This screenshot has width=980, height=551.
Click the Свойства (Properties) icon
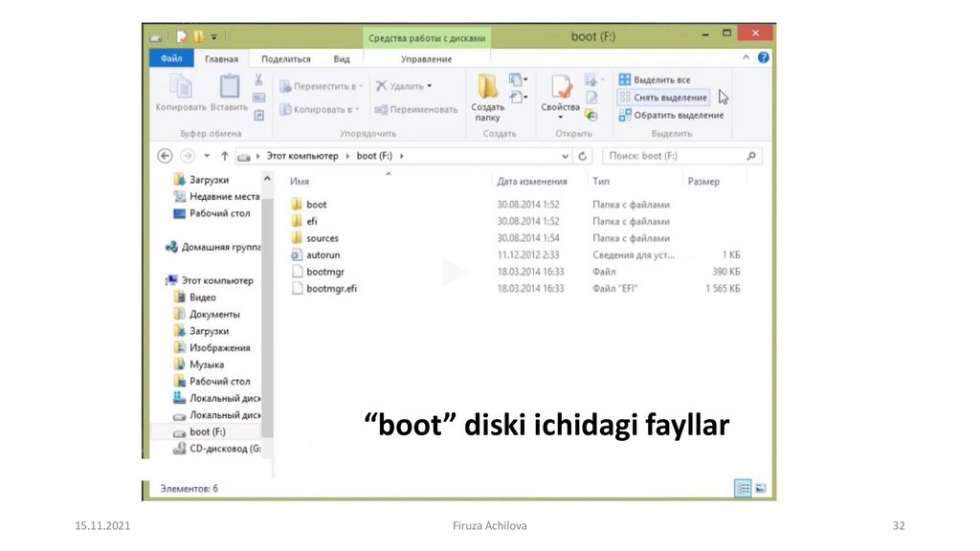pyautogui.click(x=561, y=87)
